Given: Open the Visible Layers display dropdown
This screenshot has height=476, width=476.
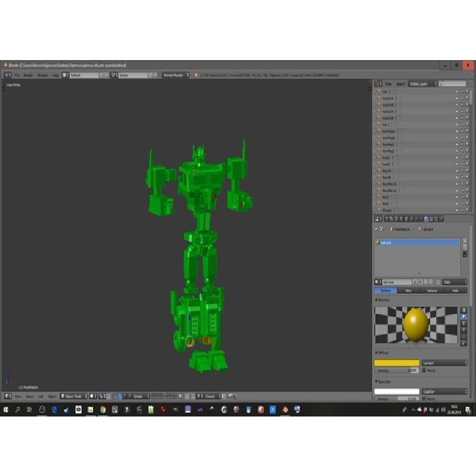Looking at the screenshot, I should pyautogui.click(x=422, y=84).
